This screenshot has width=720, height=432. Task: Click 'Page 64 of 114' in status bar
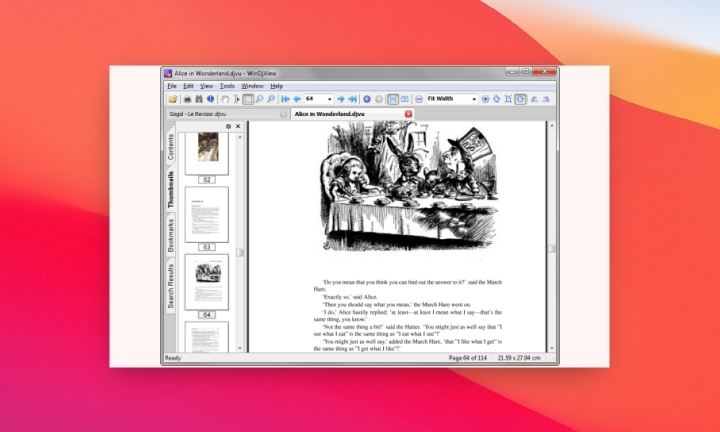pos(467,358)
